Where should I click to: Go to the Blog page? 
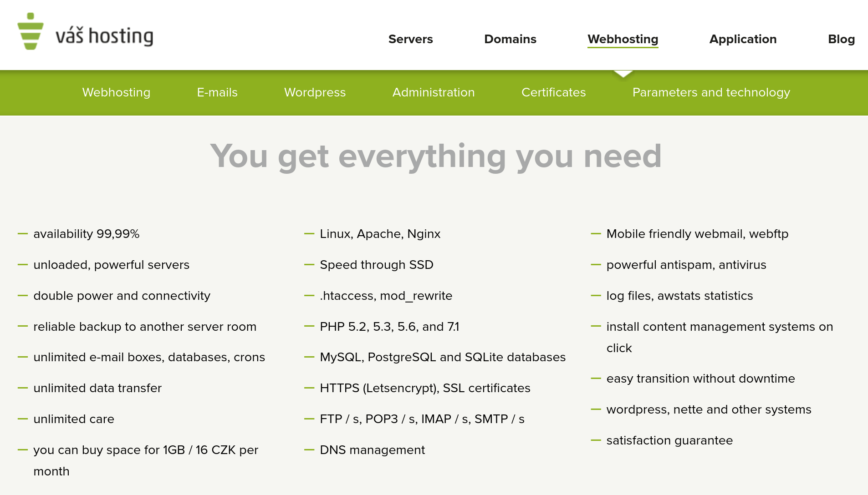[841, 39]
